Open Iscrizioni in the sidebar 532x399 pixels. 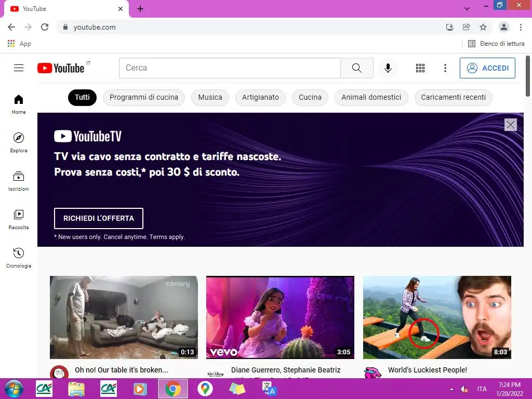19,181
